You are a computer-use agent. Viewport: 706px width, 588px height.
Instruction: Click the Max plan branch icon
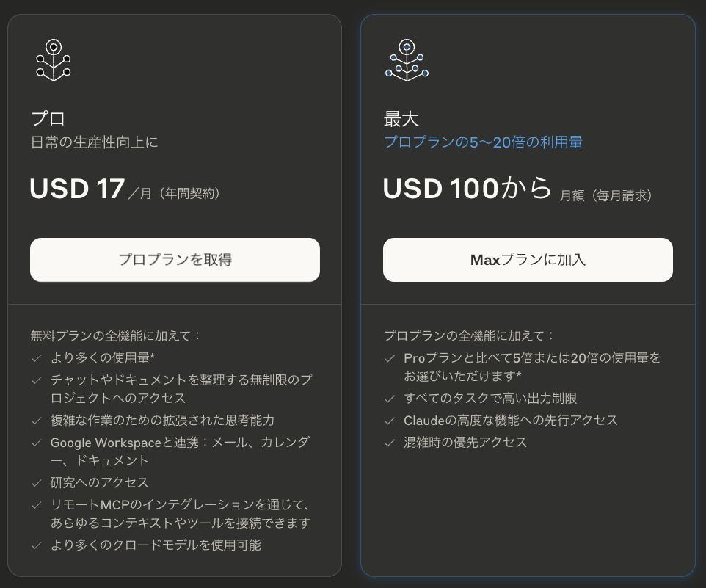click(407, 60)
